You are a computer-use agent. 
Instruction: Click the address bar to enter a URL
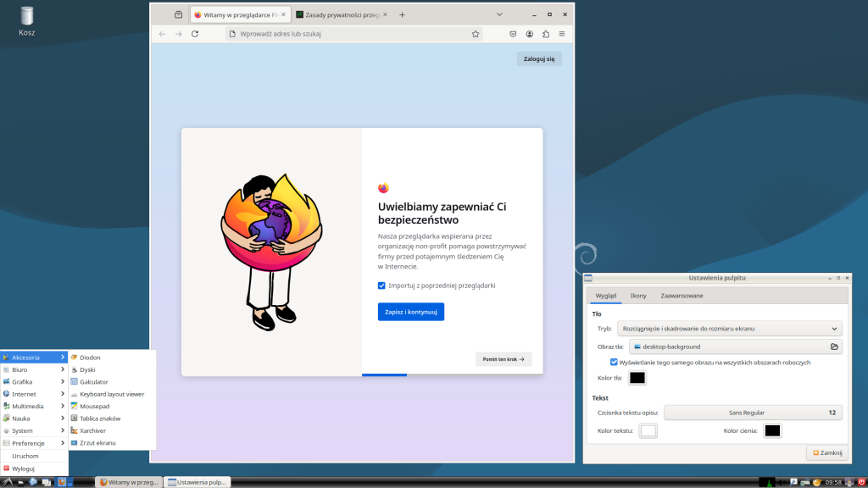(339, 35)
